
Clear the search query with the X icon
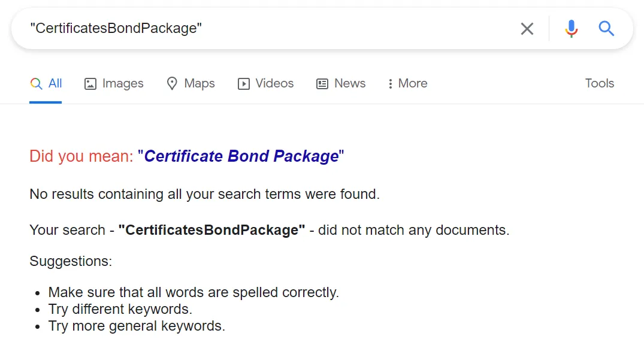tap(527, 29)
